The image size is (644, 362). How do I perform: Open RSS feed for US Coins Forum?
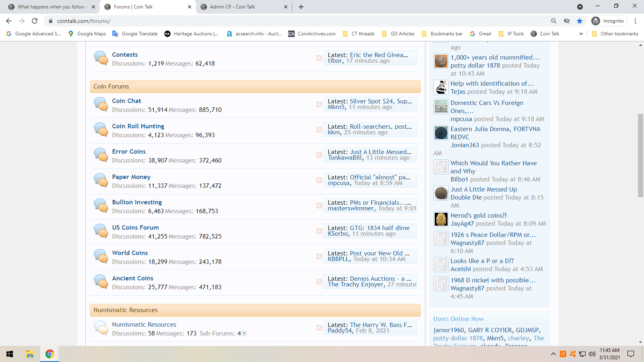[x=319, y=231]
